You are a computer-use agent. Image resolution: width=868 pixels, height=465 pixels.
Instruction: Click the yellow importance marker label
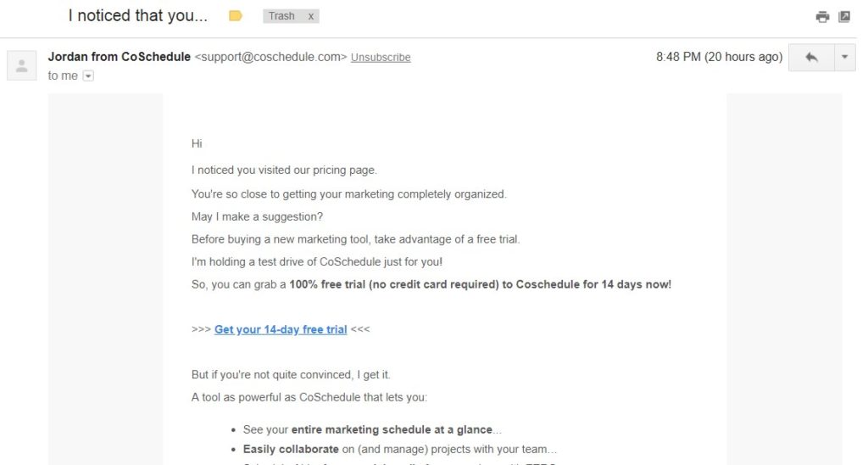point(236,16)
